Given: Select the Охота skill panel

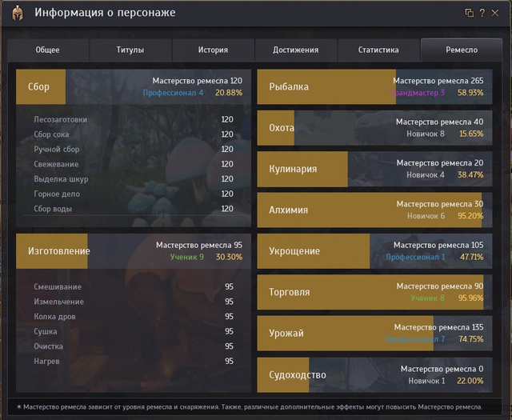Looking at the screenshot, I should click(x=374, y=128).
